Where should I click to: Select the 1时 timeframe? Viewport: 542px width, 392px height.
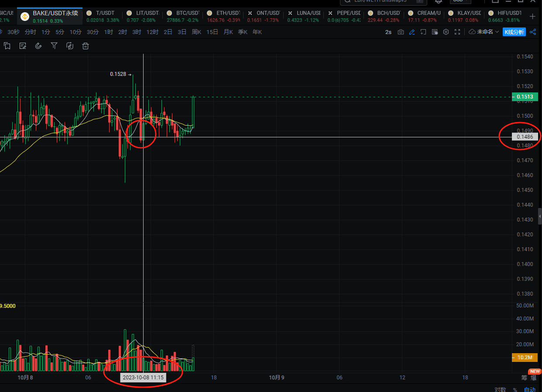[x=109, y=32]
